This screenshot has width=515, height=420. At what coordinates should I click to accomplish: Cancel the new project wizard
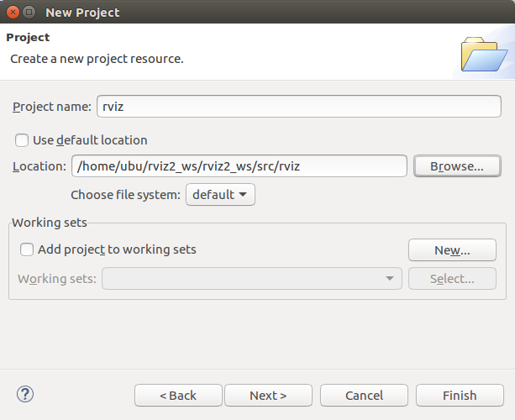[x=364, y=396]
